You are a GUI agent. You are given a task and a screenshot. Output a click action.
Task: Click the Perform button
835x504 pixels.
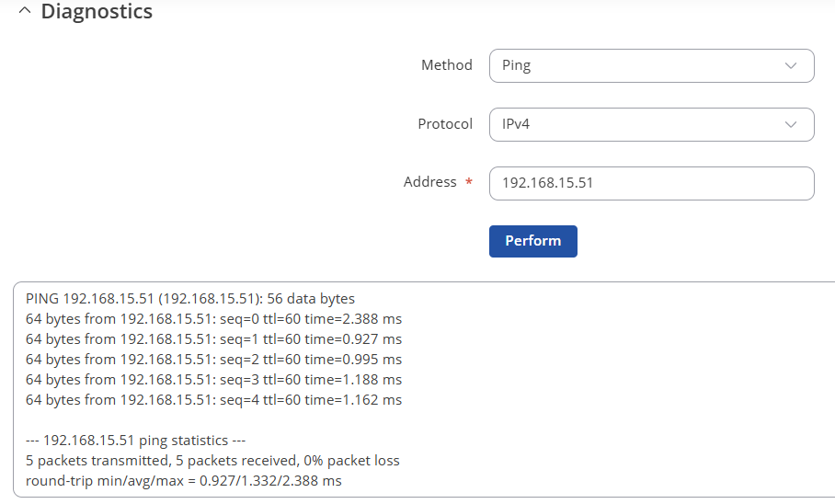pyautogui.click(x=533, y=241)
